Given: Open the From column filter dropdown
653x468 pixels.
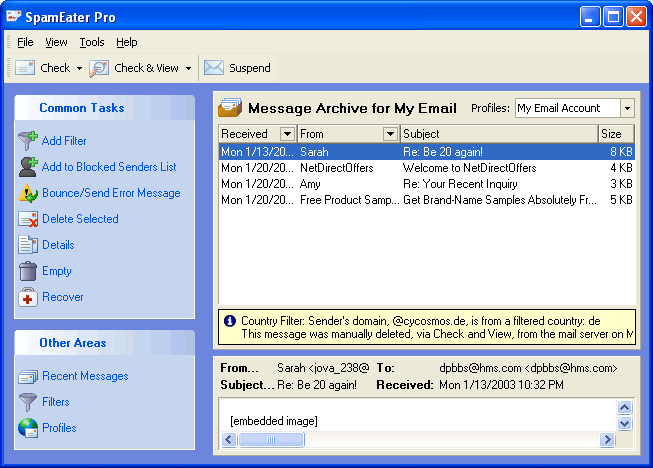Looking at the screenshot, I should coord(390,134).
